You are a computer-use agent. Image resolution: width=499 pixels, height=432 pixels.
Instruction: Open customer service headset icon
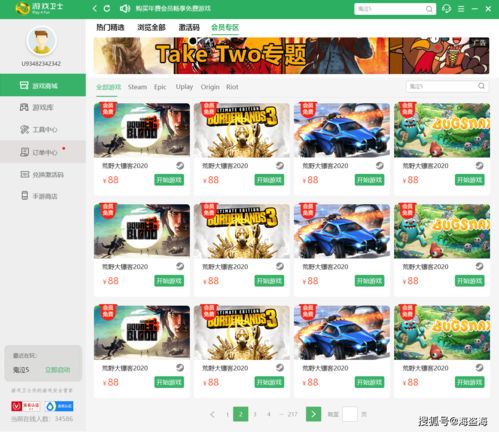pyautogui.click(x=446, y=8)
